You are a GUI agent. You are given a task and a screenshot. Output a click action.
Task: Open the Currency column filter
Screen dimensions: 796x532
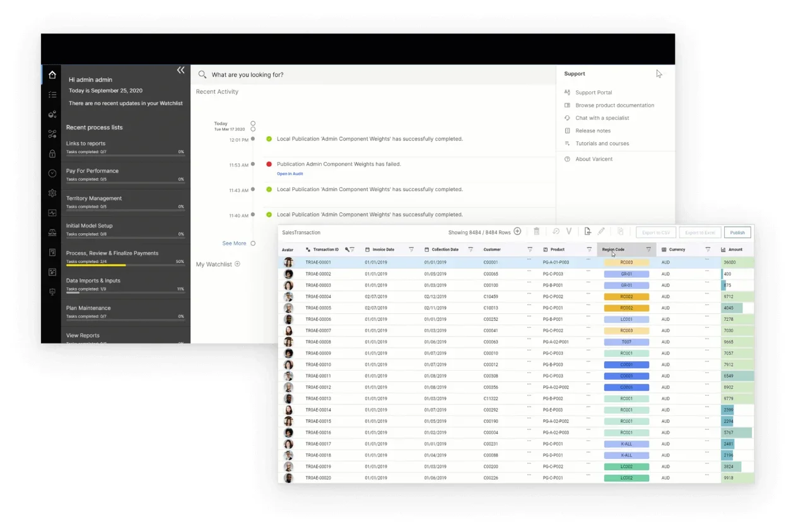[x=708, y=250]
